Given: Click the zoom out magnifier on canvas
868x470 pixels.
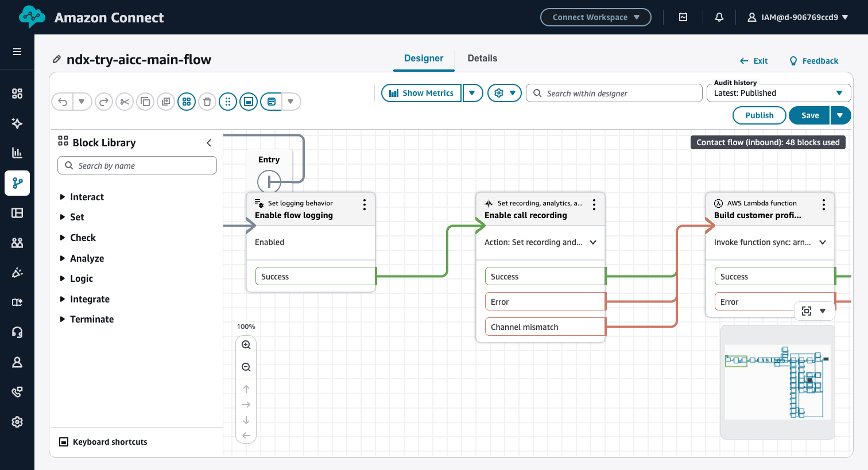Looking at the screenshot, I should (x=246, y=367).
